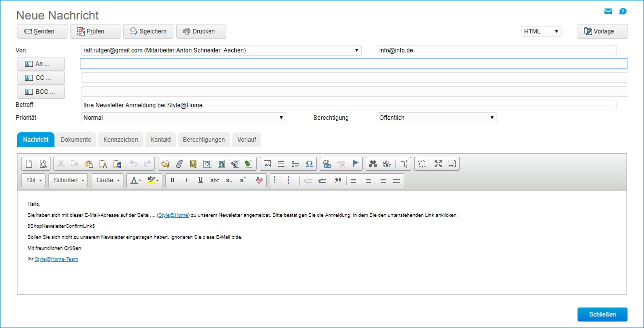The image size is (644, 328).
Task: Toggle italic formatting
Action: pos(186,180)
